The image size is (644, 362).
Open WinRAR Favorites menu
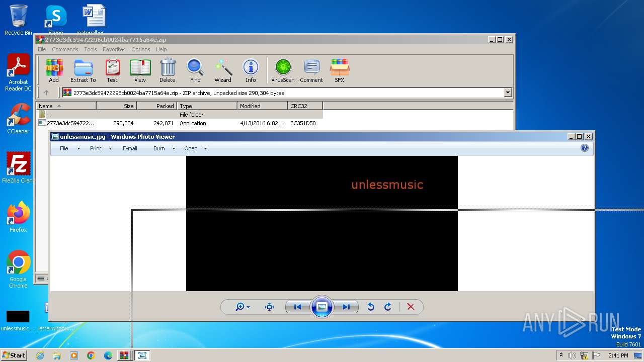point(114,49)
